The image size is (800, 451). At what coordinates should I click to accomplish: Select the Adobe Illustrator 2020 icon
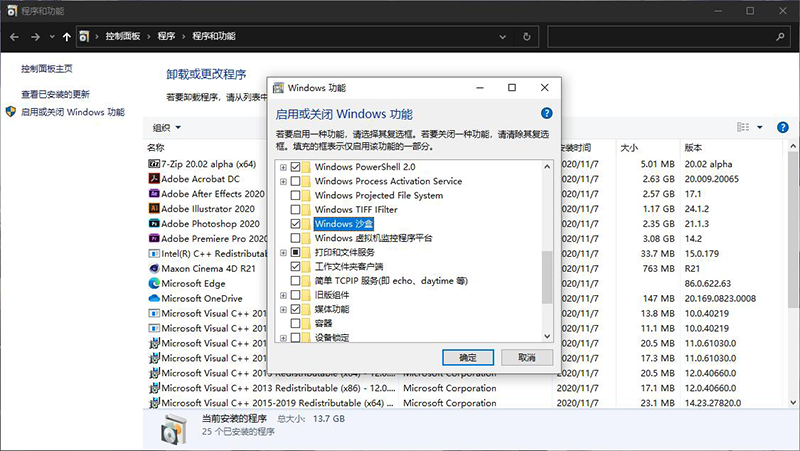[x=154, y=208]
